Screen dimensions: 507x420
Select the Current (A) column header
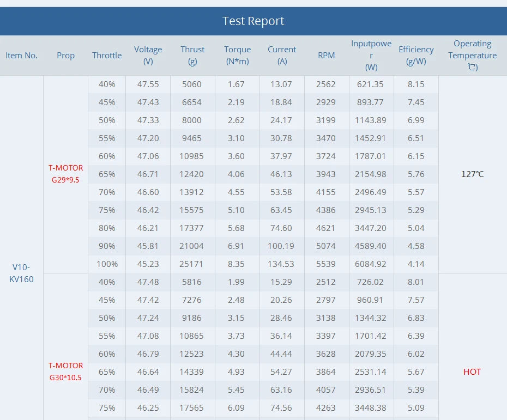[282, 56]
